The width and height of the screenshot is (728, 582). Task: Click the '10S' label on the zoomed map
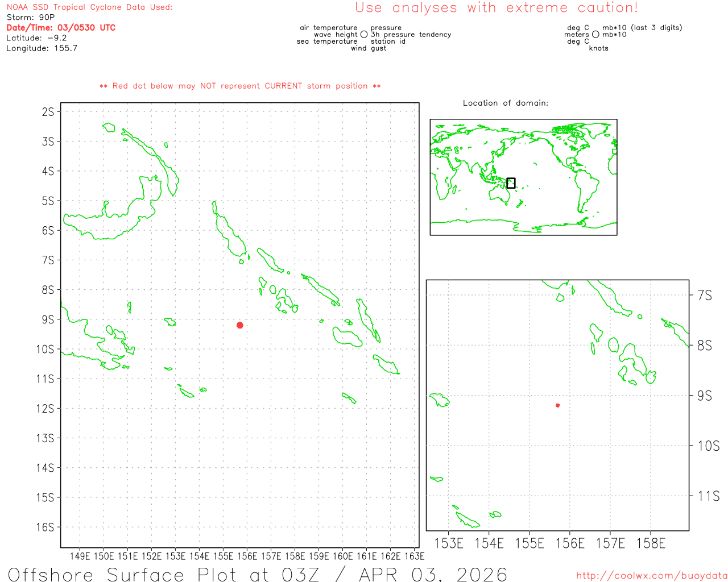pyautogui.click(x=708, y=446)
